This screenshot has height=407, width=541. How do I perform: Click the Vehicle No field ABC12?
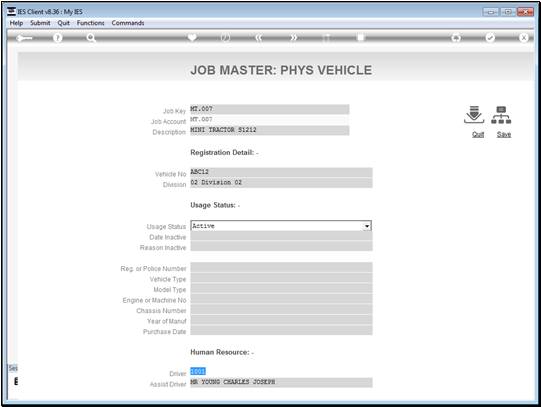(x=281, y=172)
